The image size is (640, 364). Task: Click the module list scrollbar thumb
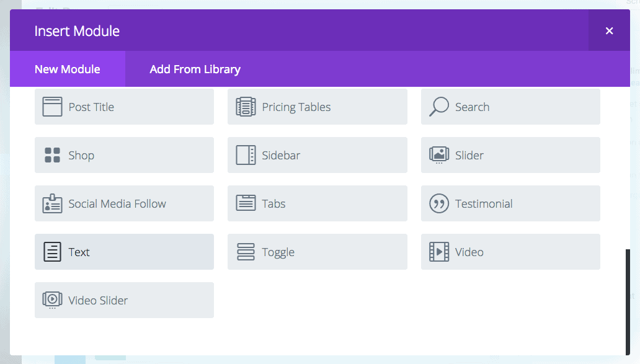[628, 302]
